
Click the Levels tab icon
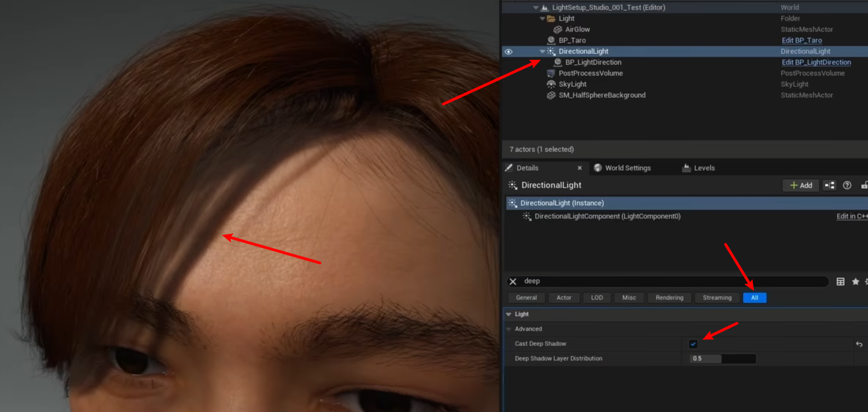(686, 168)
